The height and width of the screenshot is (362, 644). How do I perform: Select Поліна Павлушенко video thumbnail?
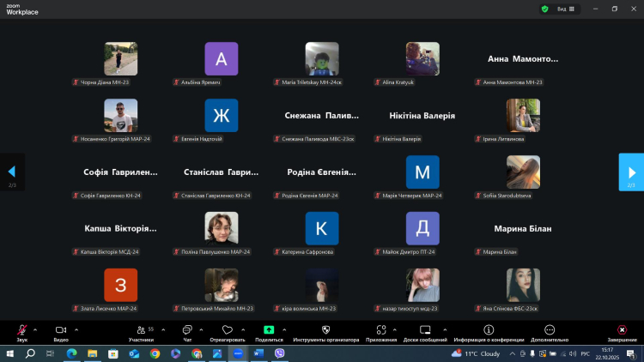pyautogui.click(x=222, y=229)
